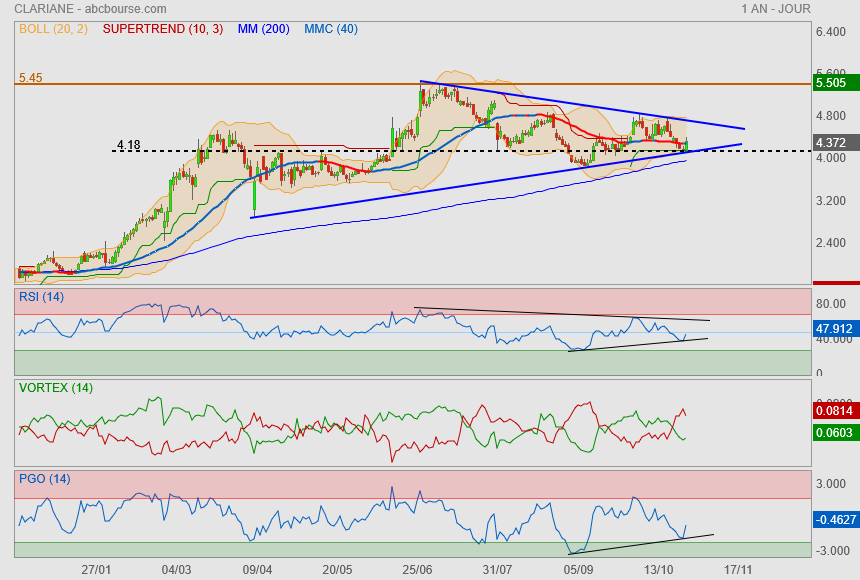Click the RSI (14) indicator title
Image resolution: width=860 pixels, height=580 pixels.
(x=41, y=296)
